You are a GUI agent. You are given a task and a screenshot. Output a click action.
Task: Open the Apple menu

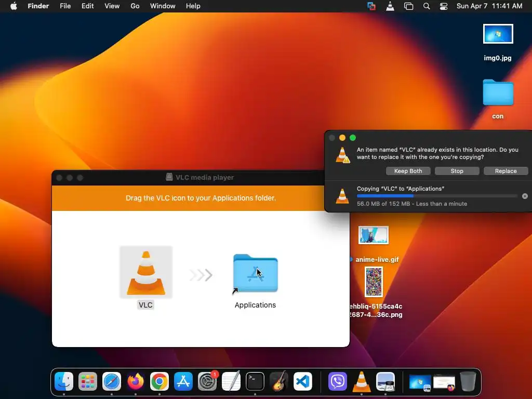(x=14, y=6)
